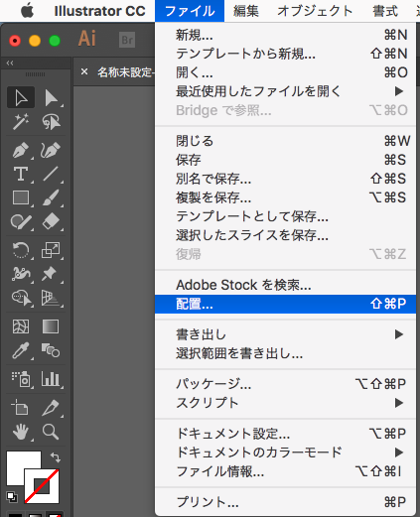Choose 複製を保存... menu item

click(285, 197)
